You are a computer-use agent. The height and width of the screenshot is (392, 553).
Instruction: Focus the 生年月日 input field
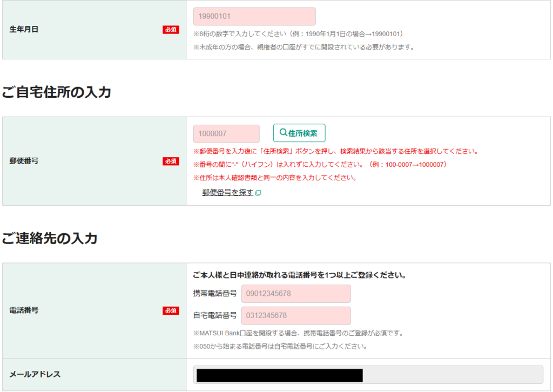[254, 16]
